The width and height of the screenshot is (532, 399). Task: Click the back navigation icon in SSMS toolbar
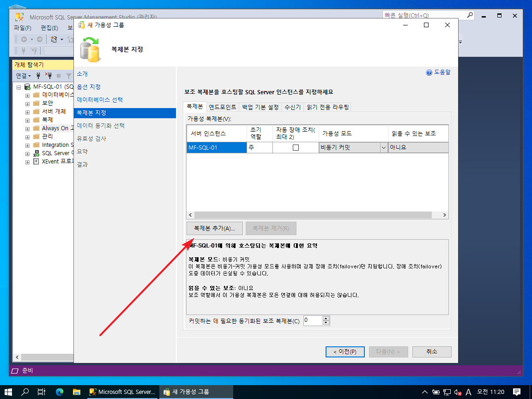(x=24, y=39)
